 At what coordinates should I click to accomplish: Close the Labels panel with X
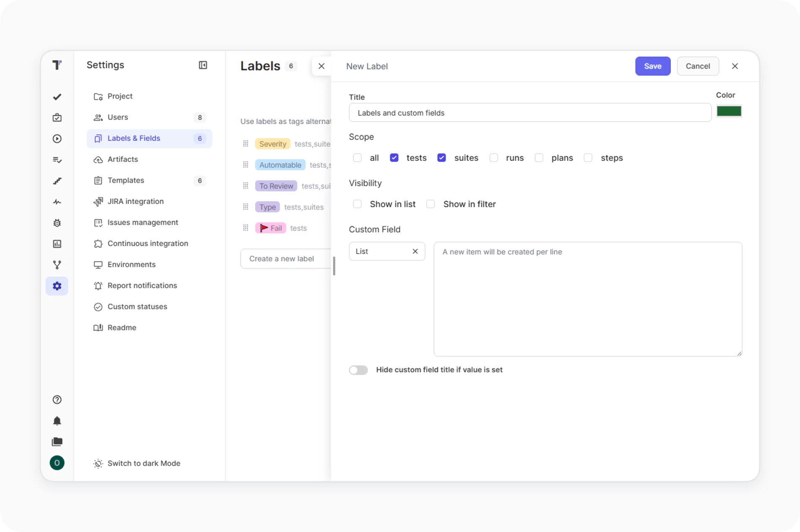click(x=322, y=66)
